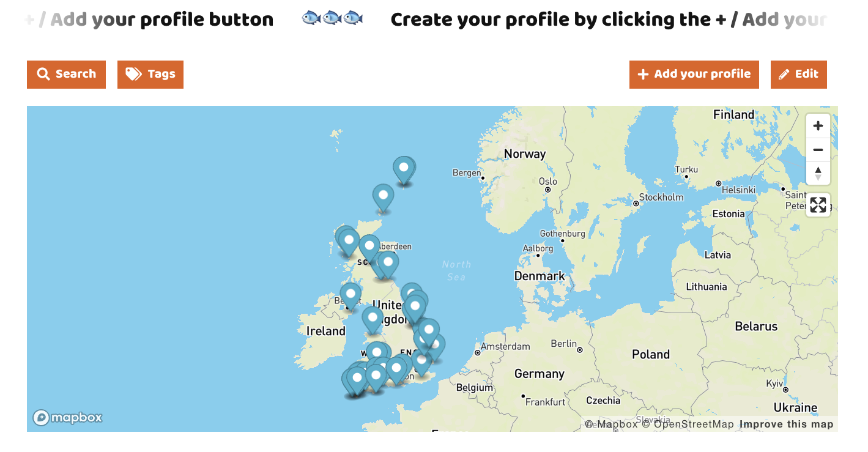Click the Lithuania country label
The width and height of the screenshot is (868, 452).
pyautogui.click(x=707, y=287)
